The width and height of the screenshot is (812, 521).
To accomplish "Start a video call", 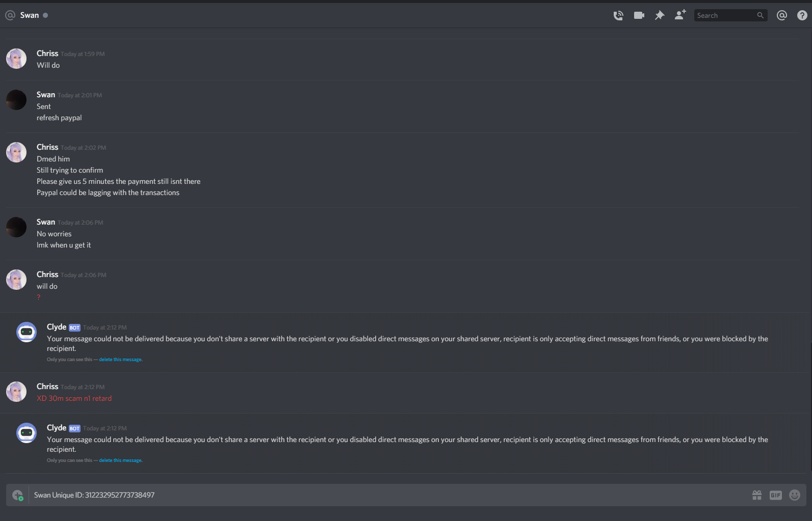I will (639, 15).
